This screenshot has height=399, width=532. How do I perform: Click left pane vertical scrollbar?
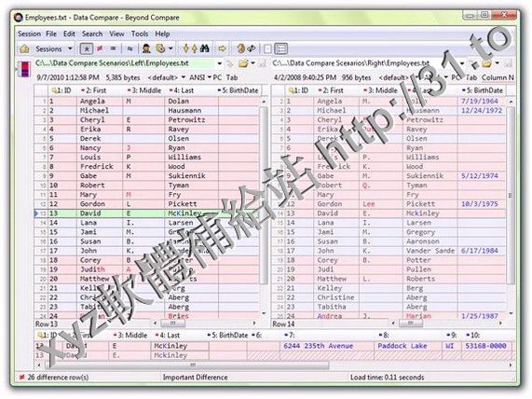[264, 208]
